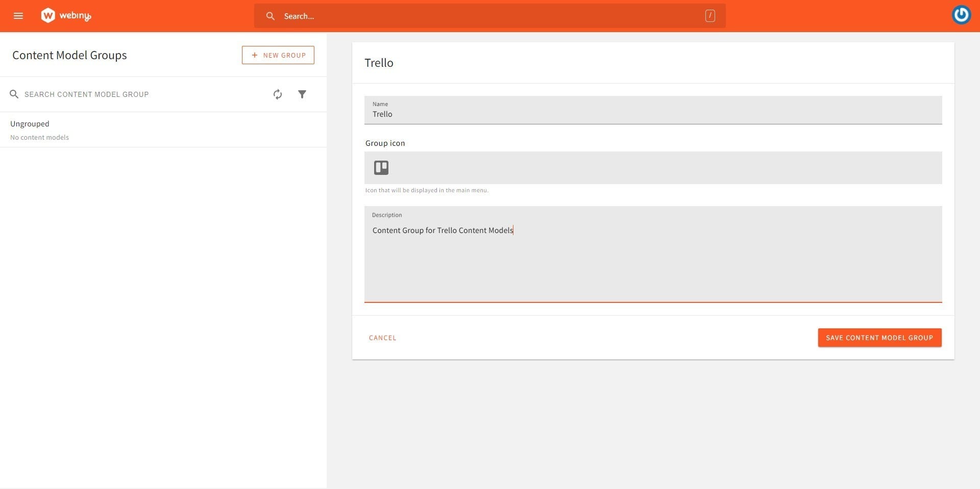The width and height of the screenshot is (980, 489).
Task: Open the filter options for groups
Action: tap(302, 94)
